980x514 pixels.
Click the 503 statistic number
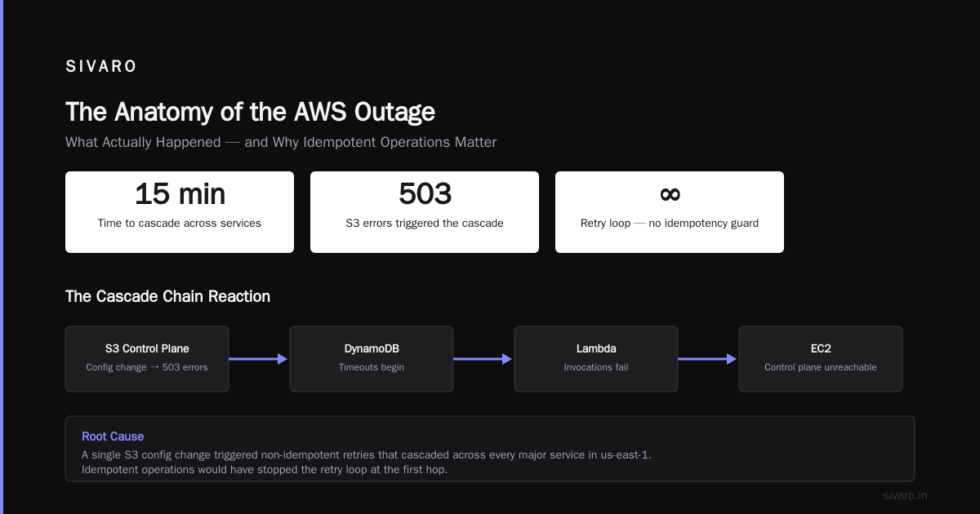coord(425,194)
